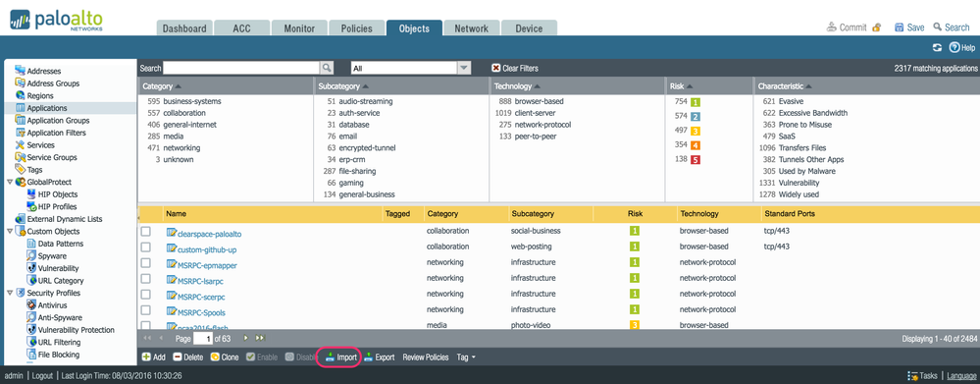980x384 pixels.
Task: Click External Dynamic Lists icon
Action: 20,219
